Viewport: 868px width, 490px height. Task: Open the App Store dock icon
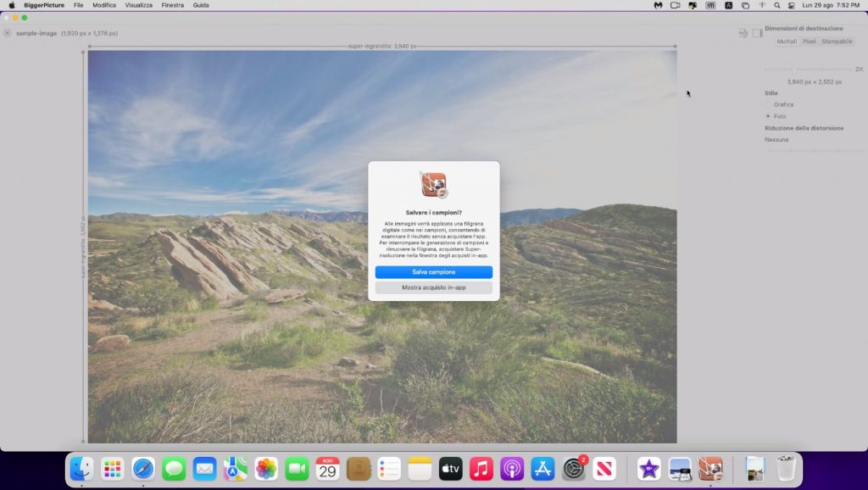click(542, 468)
